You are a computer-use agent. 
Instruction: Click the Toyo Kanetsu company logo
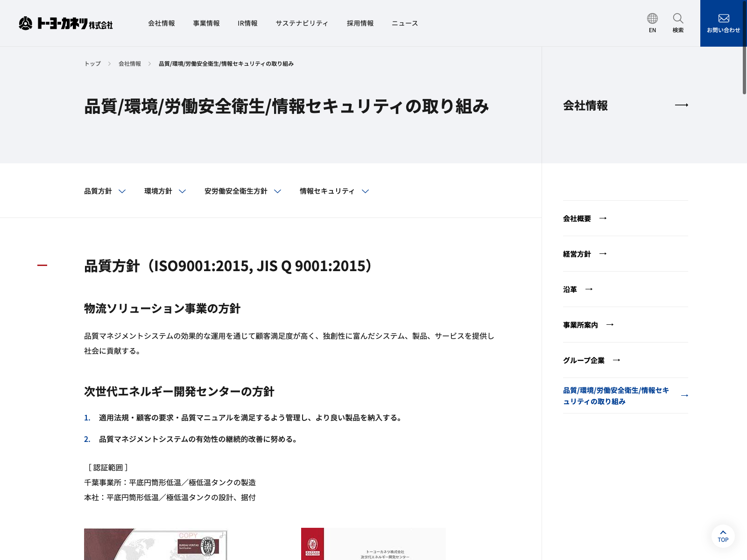pos(66,23)
